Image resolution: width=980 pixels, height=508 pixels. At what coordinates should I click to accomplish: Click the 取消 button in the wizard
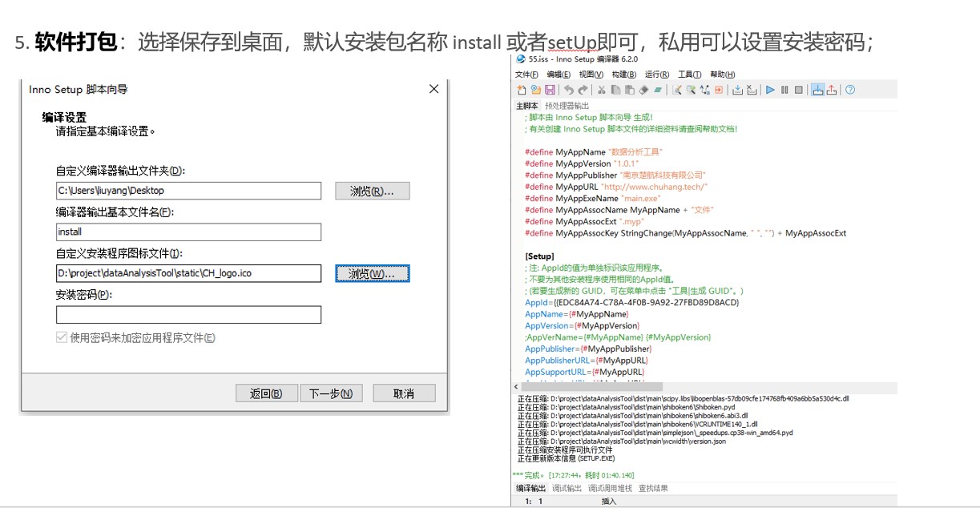[x=404, y=393]
